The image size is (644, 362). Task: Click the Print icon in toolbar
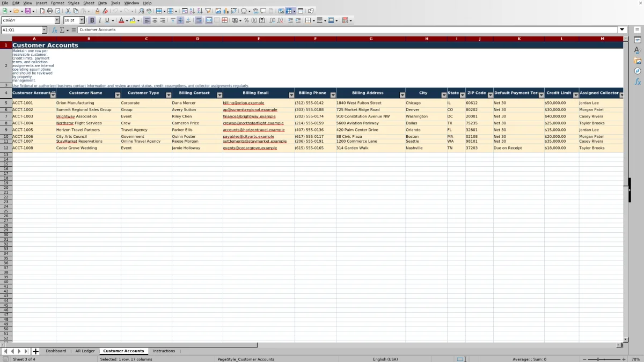[x=50, y=11]
